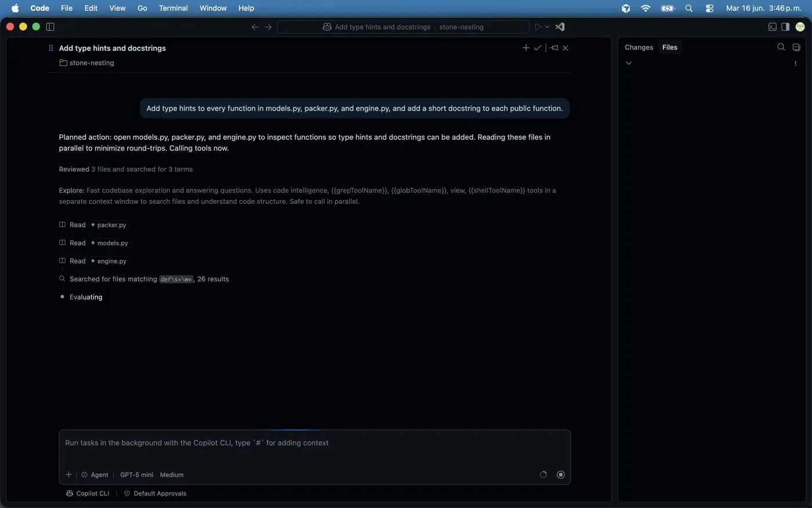Click the battery status icon
Viewport: 812px width, 508px height.
(668, 8)
